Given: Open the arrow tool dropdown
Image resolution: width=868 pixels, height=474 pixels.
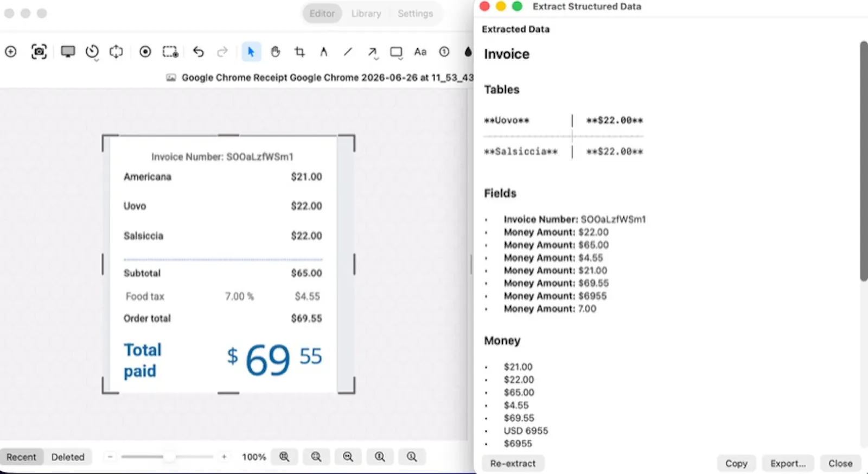Looking at the screenshot, I should click(x=372, y=52).
